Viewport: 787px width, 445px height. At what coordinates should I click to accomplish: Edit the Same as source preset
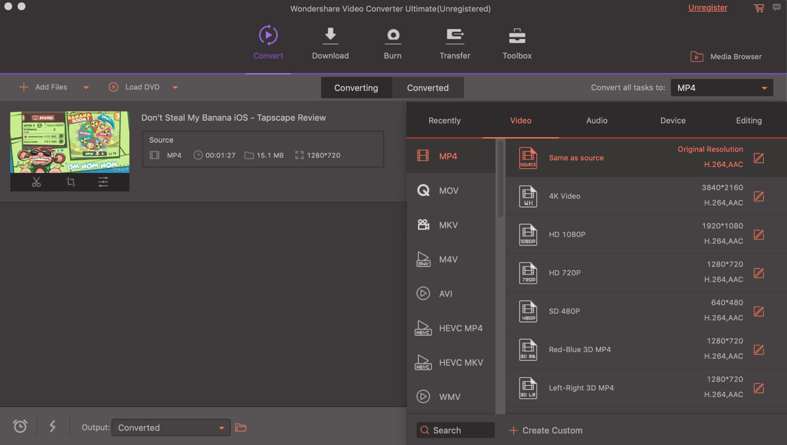pyautogui.click(x=759, y=158)
